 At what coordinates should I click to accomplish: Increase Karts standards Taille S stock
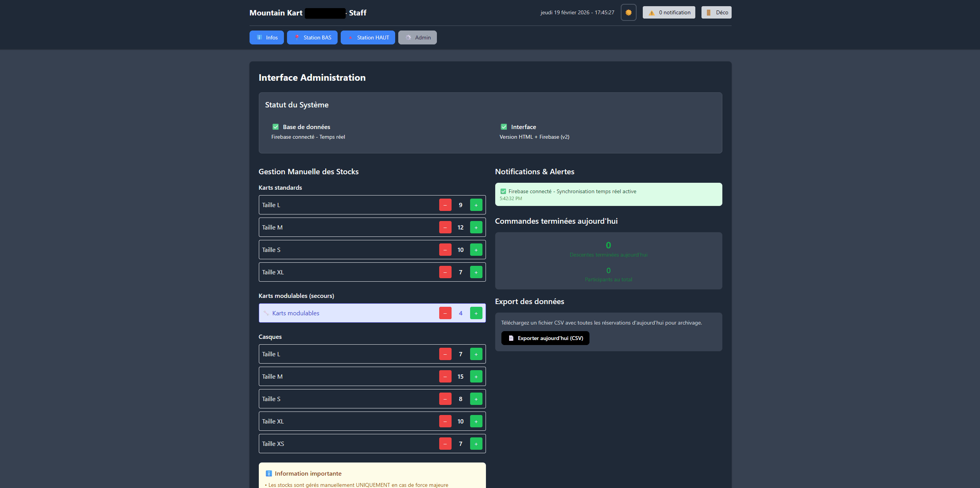coord(476,250)
